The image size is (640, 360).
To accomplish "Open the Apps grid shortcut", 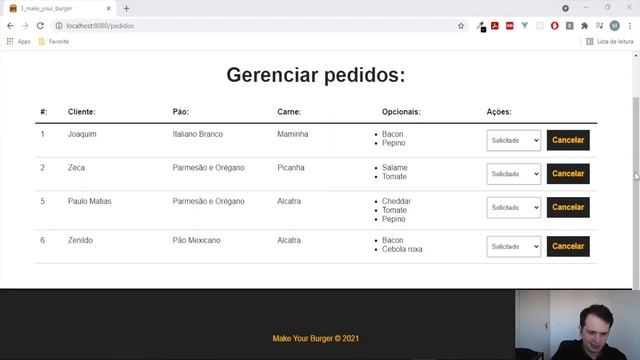I will click(x=18, y=41).
